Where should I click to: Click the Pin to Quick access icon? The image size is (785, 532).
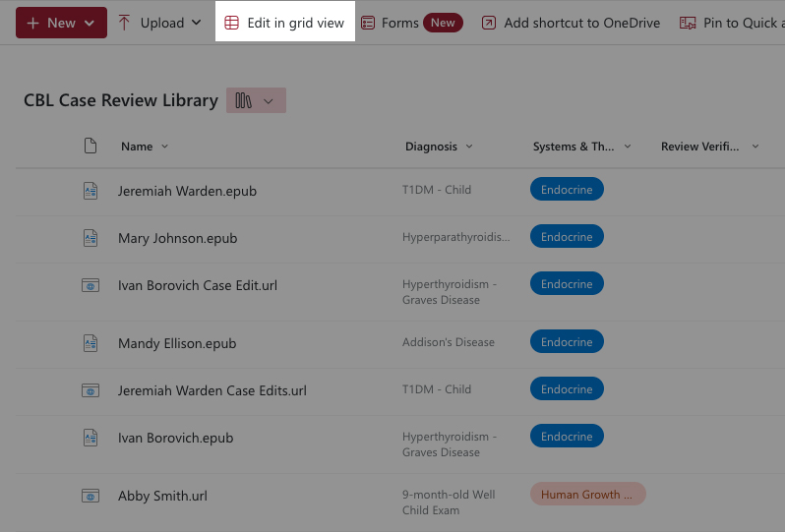pyautogui.click(x=688, y=23)
